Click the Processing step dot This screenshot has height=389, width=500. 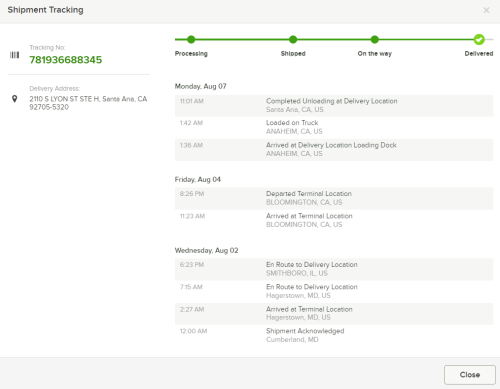[x=191, y=39]
